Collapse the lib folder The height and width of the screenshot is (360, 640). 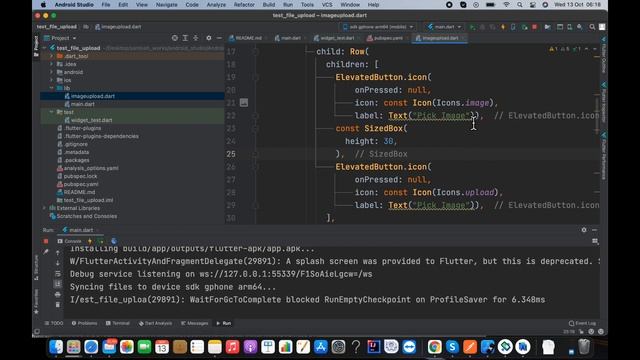pos(51,88)
